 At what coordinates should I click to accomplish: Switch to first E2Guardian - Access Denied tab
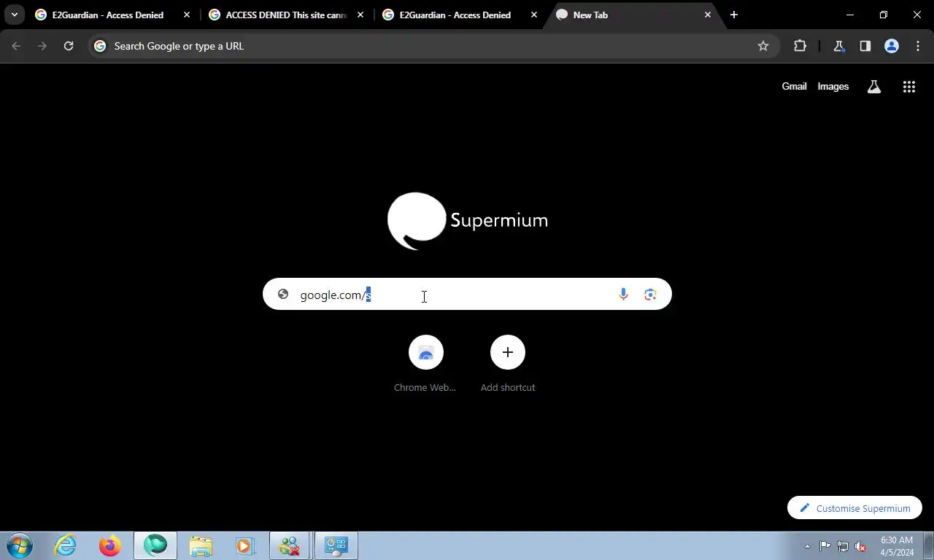107,15
